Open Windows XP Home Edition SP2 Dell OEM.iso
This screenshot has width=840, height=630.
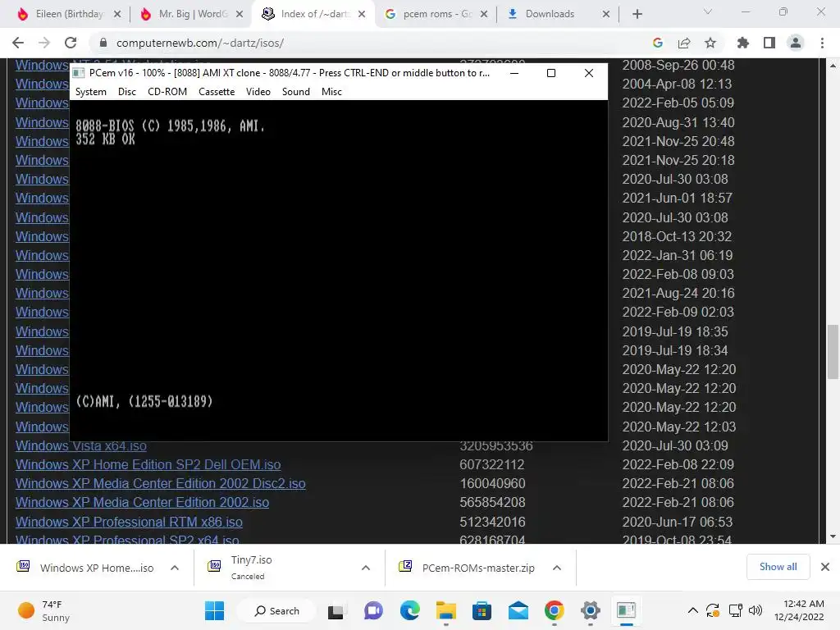tap(148, 464)
